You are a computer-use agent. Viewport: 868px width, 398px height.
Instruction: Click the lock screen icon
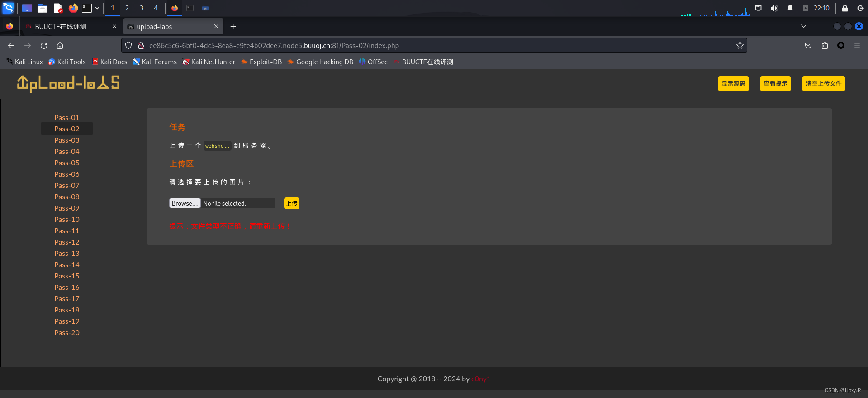click(x=844, y=8)
